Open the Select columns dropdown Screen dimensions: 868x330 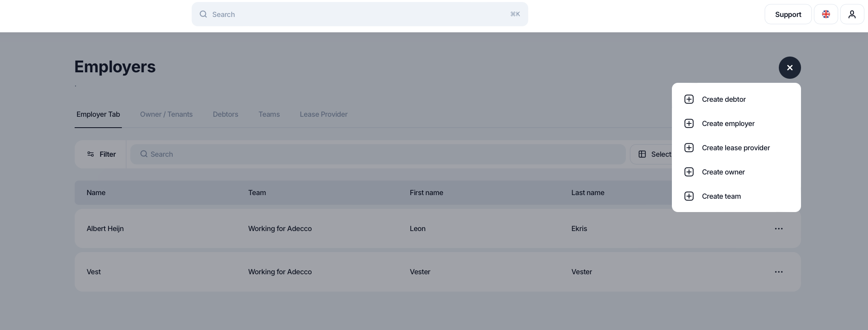click(651, 154)
